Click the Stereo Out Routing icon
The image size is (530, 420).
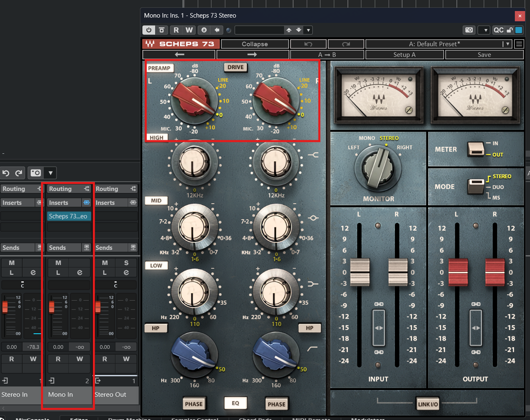pyautogui.click(x=133, y=189)
